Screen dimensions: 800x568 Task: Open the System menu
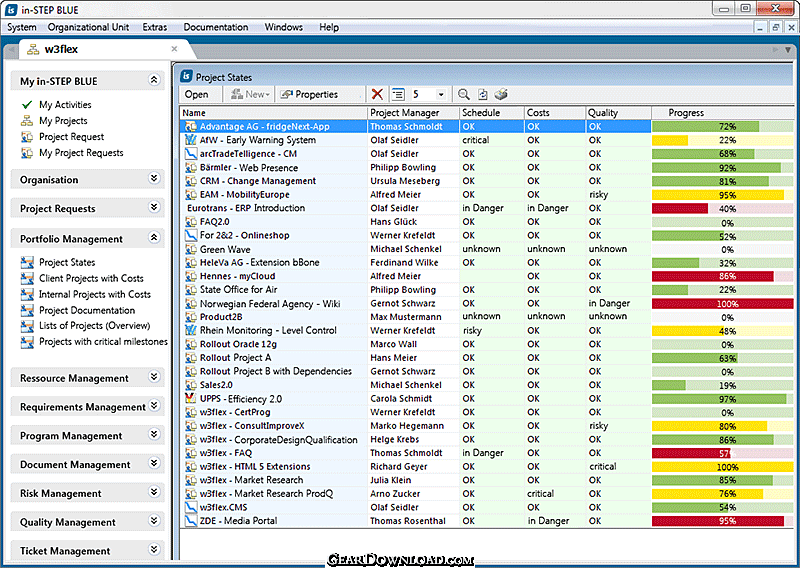tap(21, 27)
